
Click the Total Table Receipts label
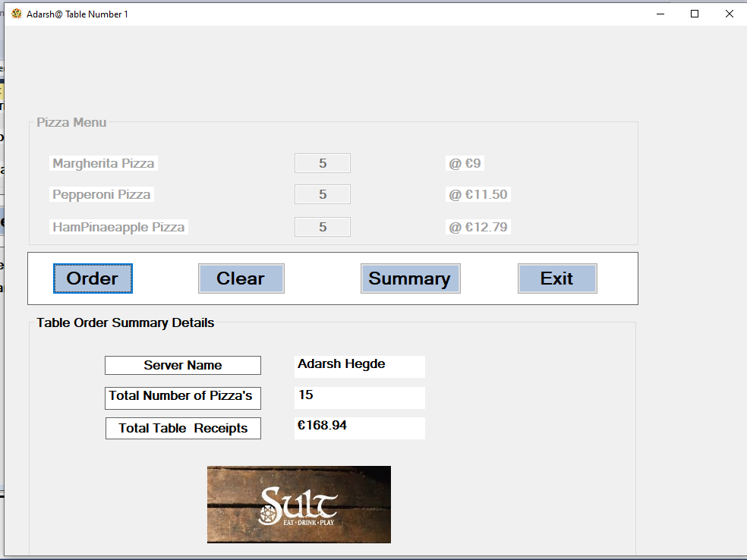click(x=182, y=427)
